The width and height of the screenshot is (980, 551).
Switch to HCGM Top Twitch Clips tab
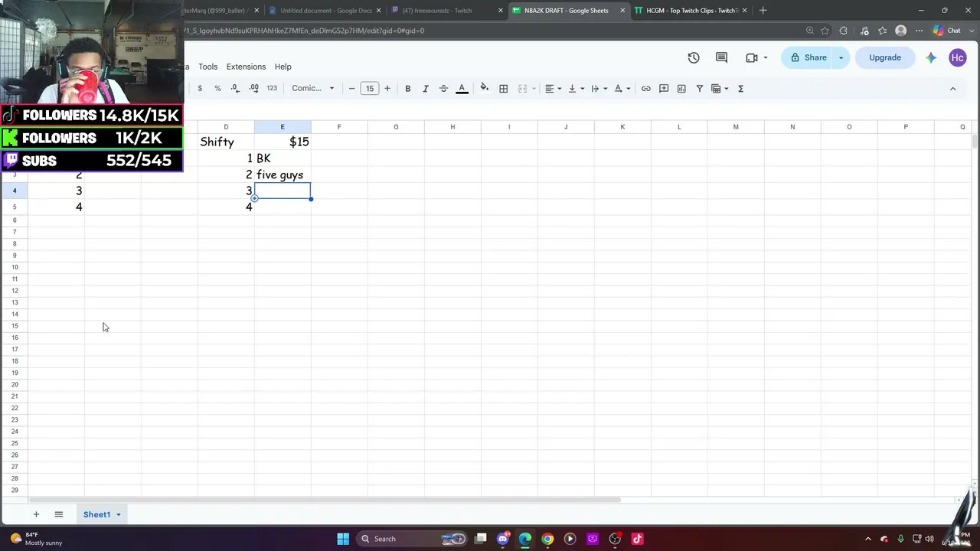coord(689,10)
